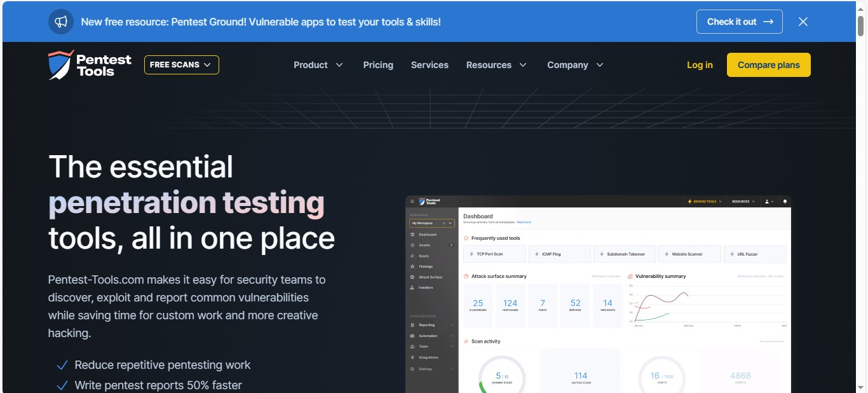This screenshot has height=393, width=868.
Task: Click the pie chart icon beside Attack surface summary
Action: click(466, 277)
